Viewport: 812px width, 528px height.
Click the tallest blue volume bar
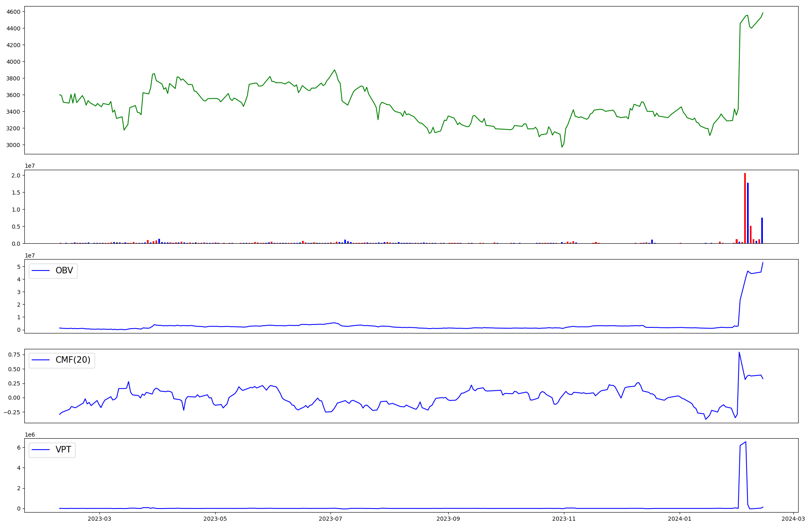pyautogui.click(x=748, y=213)
